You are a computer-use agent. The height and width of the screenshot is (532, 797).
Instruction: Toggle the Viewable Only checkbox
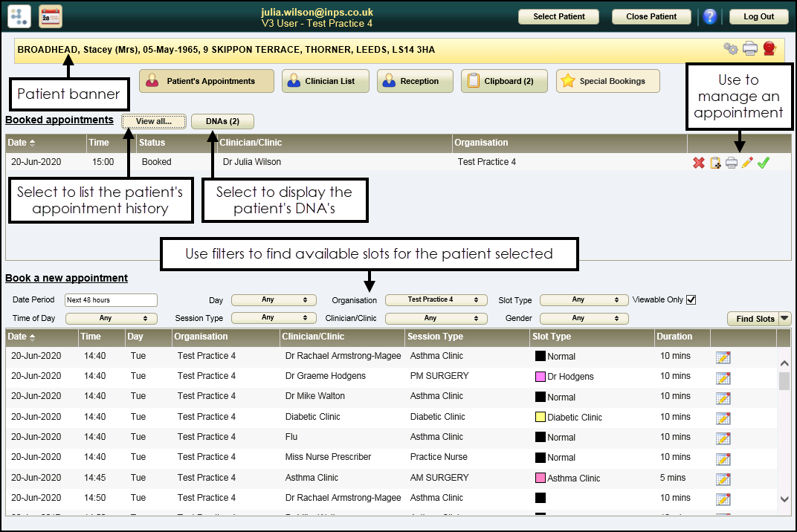point(691,300)
